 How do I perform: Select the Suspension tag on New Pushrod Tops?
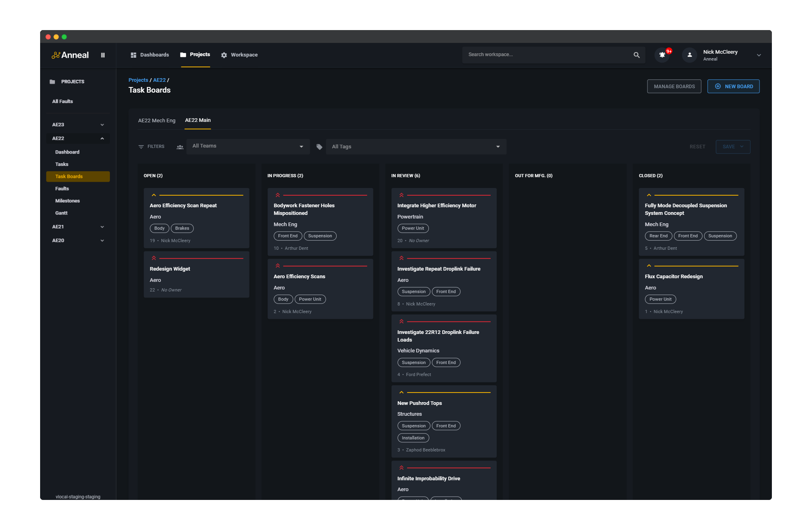414,425
